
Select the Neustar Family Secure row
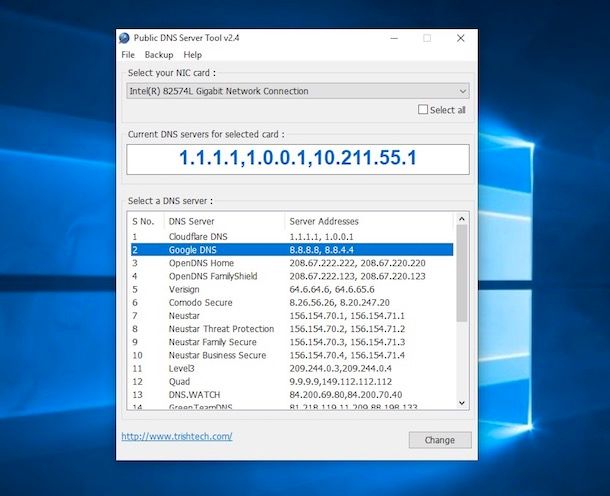click(x=292, y=342)
